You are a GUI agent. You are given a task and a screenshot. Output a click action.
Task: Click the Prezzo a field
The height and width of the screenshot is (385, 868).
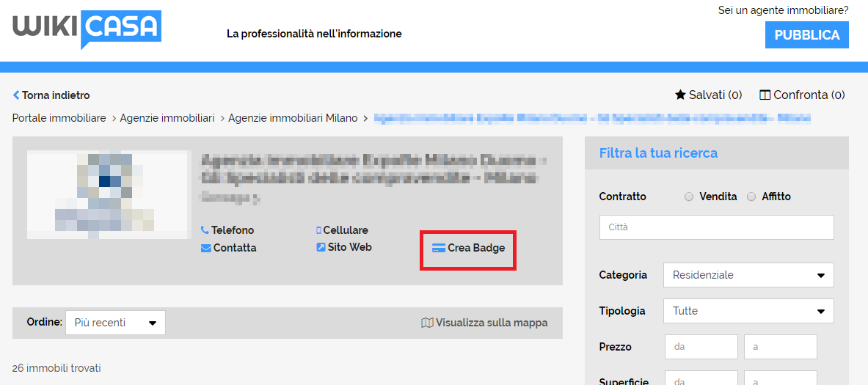781,347
